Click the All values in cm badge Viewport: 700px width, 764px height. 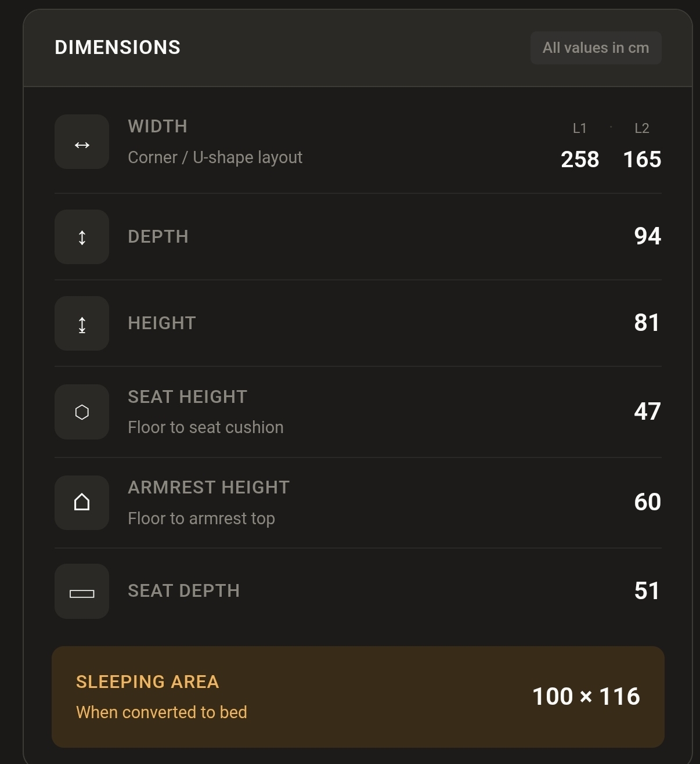pyautogui.click(x=596, y=48)
